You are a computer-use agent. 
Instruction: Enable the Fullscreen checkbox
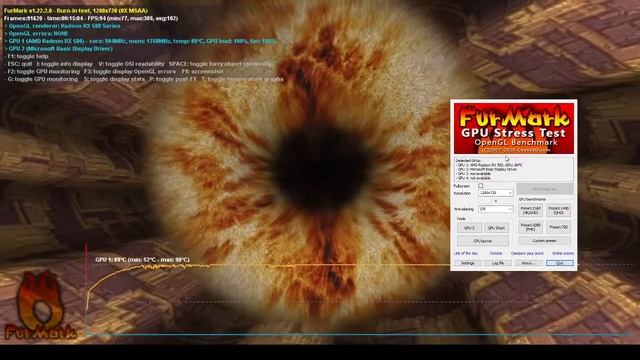point(480,186)
